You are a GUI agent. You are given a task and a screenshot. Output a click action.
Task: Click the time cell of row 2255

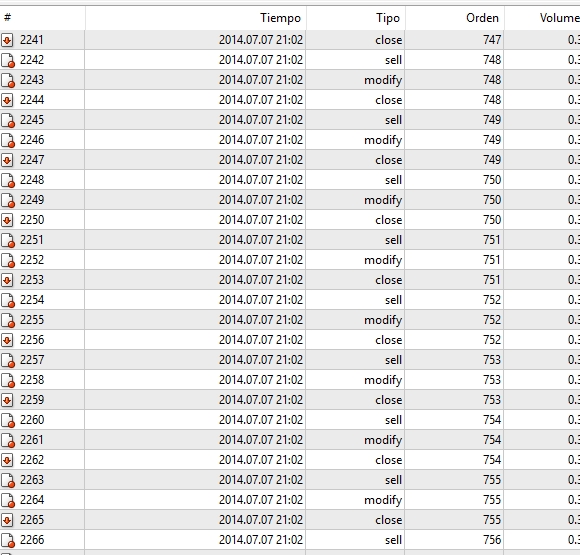(x=261, y=320)
